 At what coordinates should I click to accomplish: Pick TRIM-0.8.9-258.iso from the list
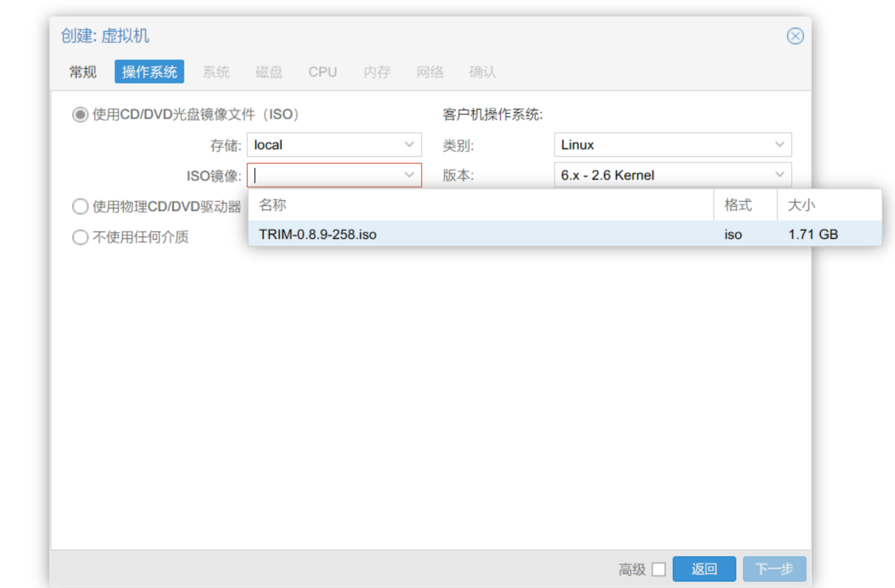pos(318,234)
